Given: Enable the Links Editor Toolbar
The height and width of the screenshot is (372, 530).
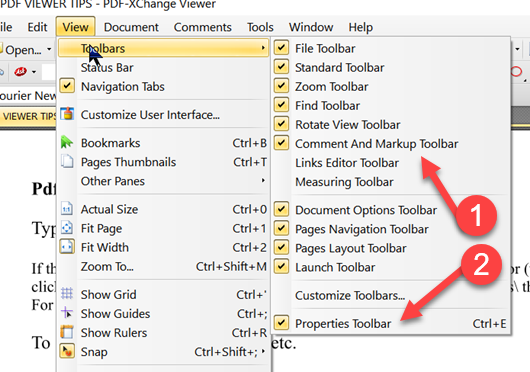Looking at the screenshot, I should (x=391, y=163).
